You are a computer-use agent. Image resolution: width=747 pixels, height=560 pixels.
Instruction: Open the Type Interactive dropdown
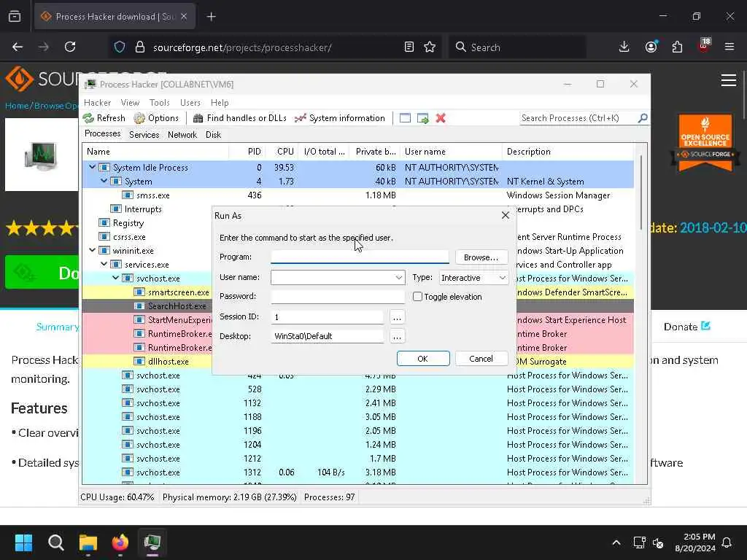(x=502, y=278)
